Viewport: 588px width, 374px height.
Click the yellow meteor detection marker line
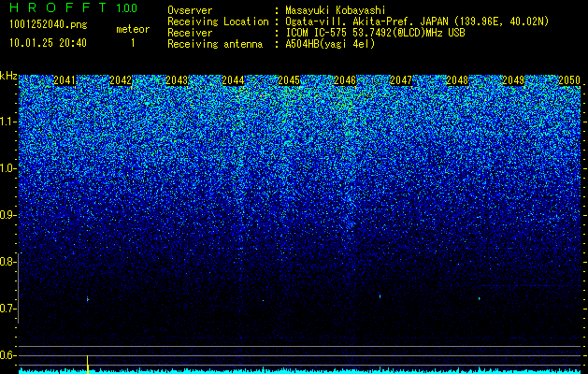87,365
